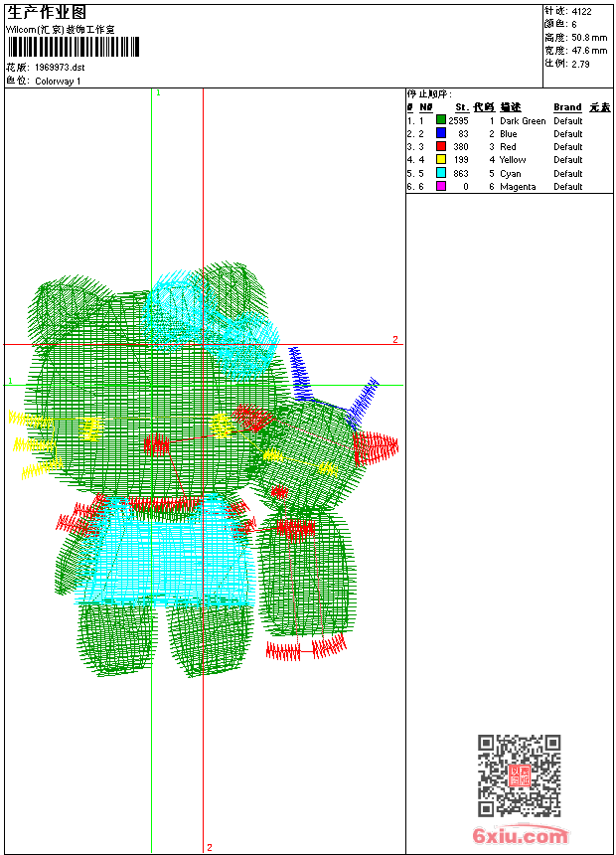Image resolution: width=616 pixels, height=855 pixels.
Task: Click stitch count '863' in Cyan row
Action: [461, 174]
